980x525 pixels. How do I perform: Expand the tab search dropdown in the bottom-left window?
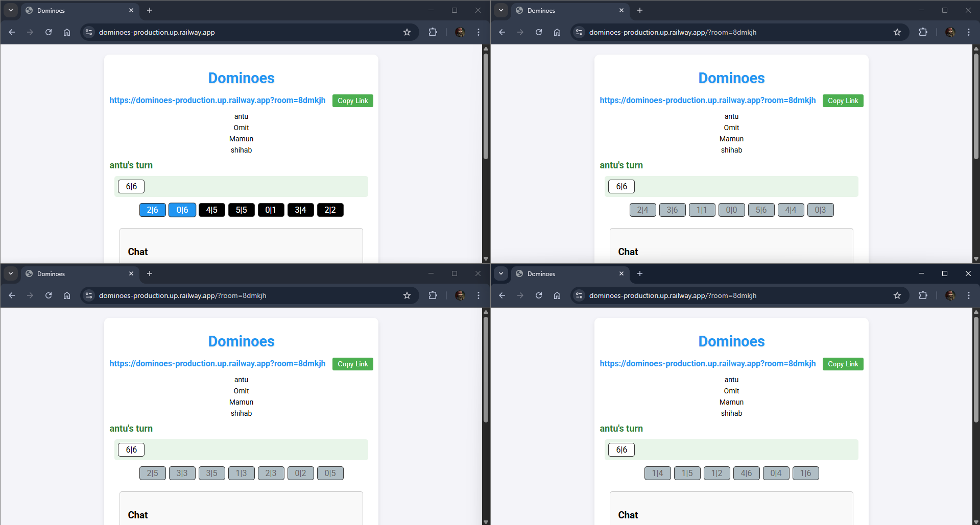click(11, 273)
